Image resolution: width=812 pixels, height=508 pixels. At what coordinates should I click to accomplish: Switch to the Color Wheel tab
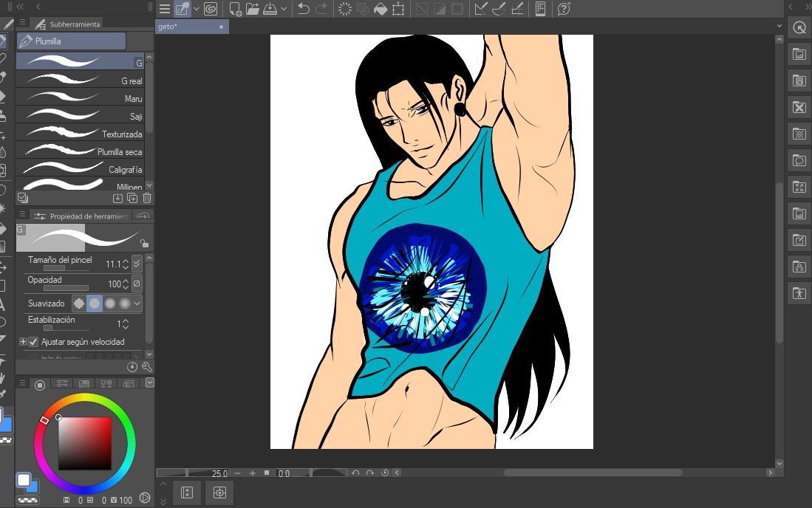pyautogui.click(x=40, y=385)
